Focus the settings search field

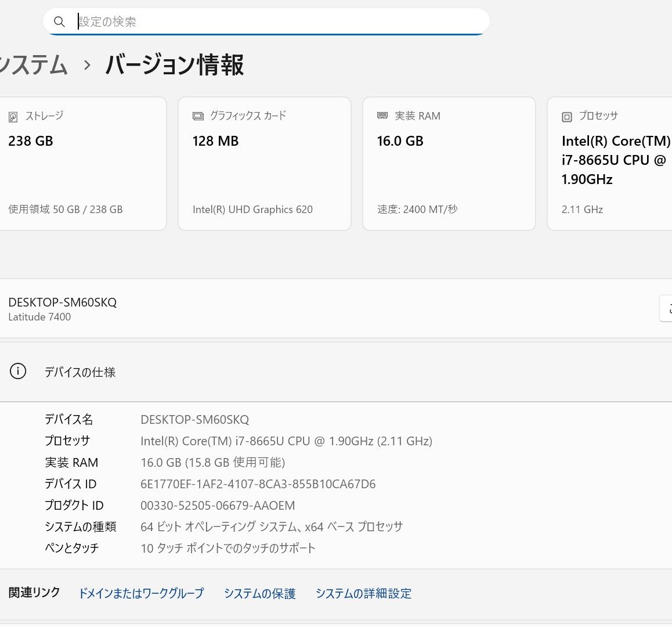pyautogui.click(x=279, y=22)
